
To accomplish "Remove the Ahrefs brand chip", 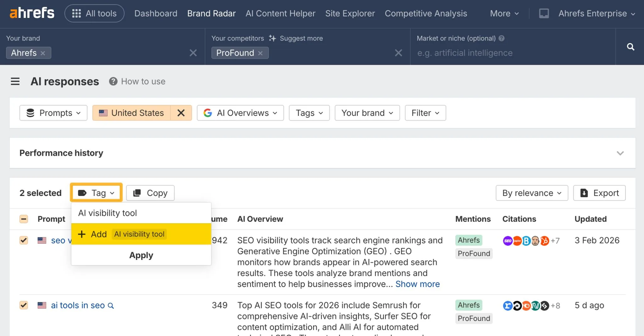I will 43,53.
